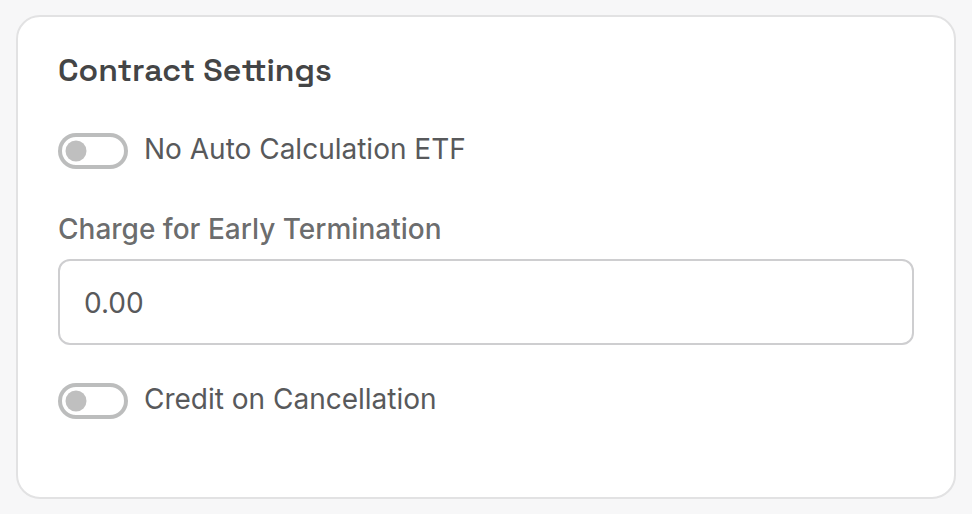This screenshot has width=972, height=514.
Task: Click the blank card area below Credit on Cancellation
Action: click(x=485, y=458)
